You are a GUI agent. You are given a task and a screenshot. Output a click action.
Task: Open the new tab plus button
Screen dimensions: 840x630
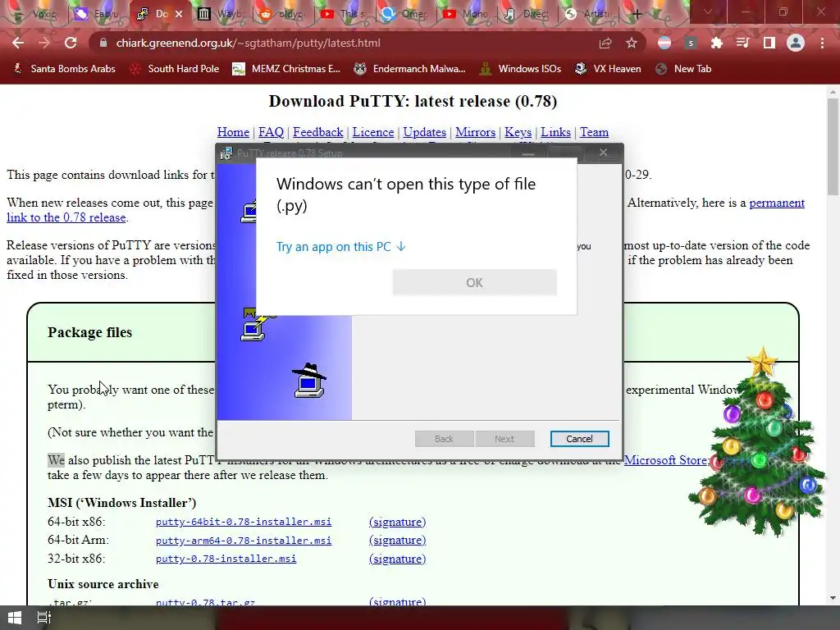pyautogui.click(x=637, y=14)
